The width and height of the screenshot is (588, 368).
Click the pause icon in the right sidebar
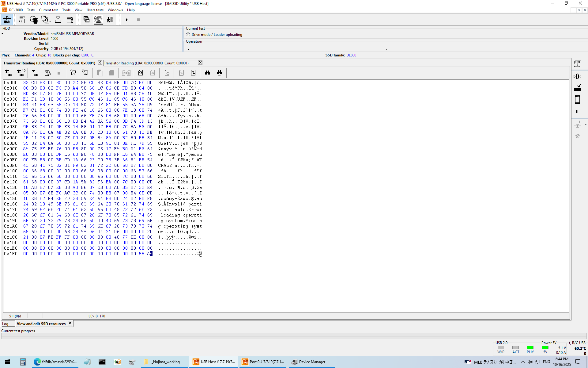[577, 112]
